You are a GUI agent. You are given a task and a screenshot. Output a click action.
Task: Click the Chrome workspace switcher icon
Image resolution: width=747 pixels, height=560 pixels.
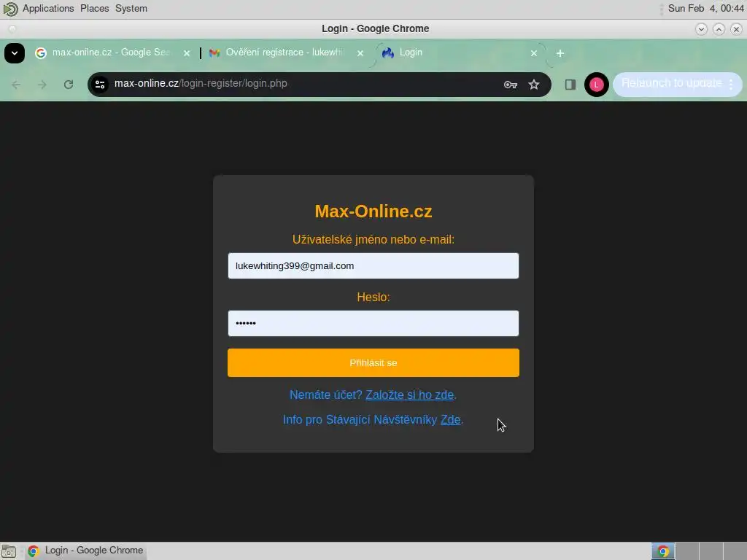(662, 551)
